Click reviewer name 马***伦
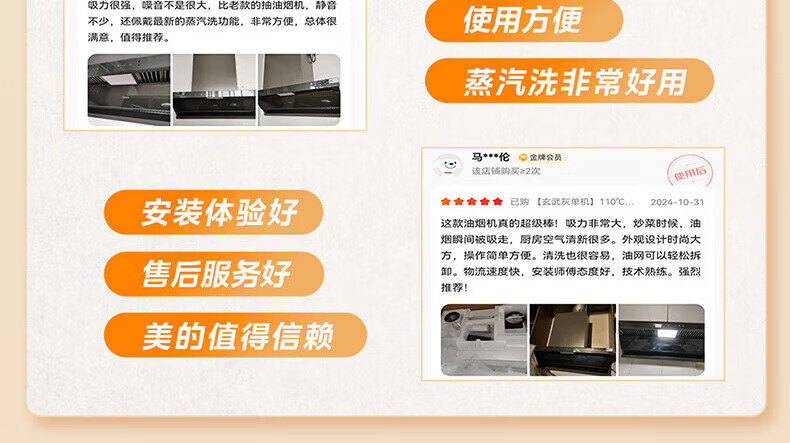790x443 pixels. (x=491, y=157)
